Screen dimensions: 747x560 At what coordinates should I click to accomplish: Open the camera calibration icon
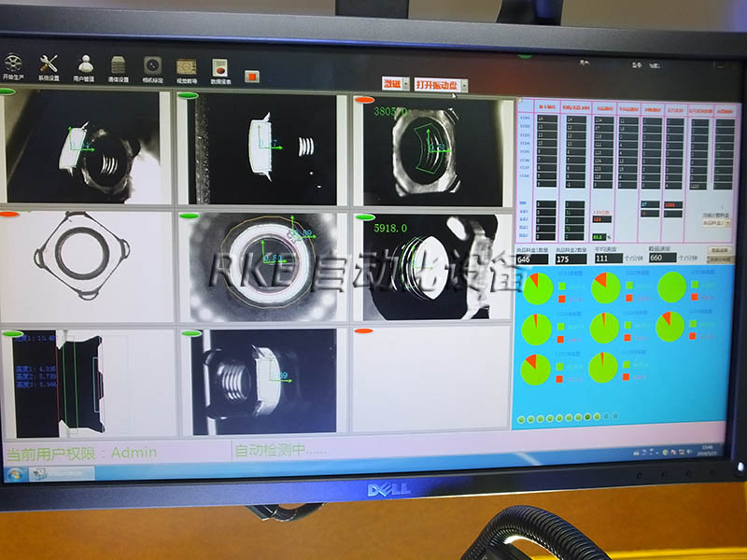pyautogui.click(x=152, y=65)
